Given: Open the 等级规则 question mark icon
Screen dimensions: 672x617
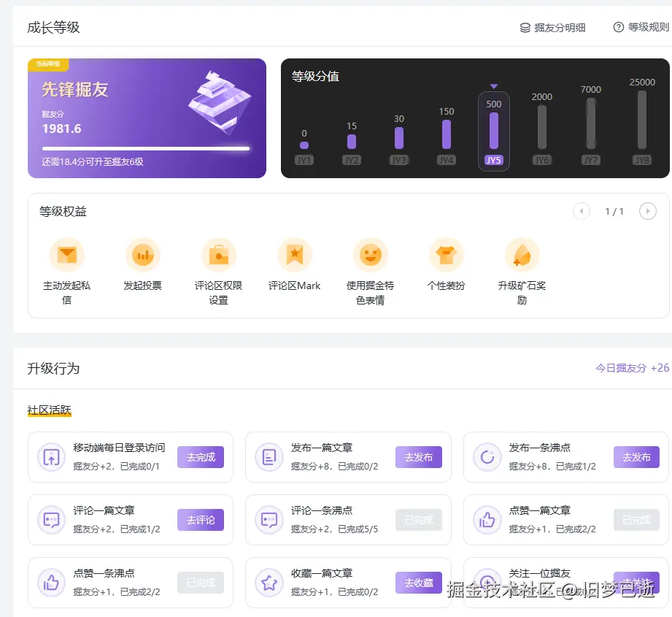Looking at the screenshot, I should pyautogui.click(x=617, y=27).
